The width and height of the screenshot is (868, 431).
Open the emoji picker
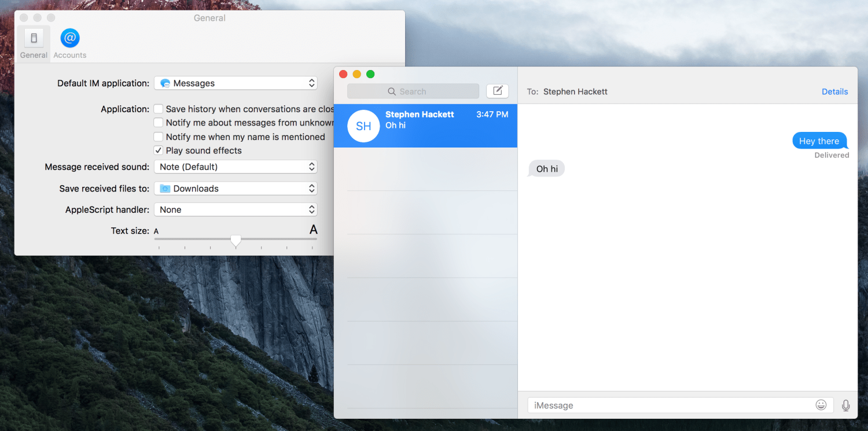(x=821, y=405)
